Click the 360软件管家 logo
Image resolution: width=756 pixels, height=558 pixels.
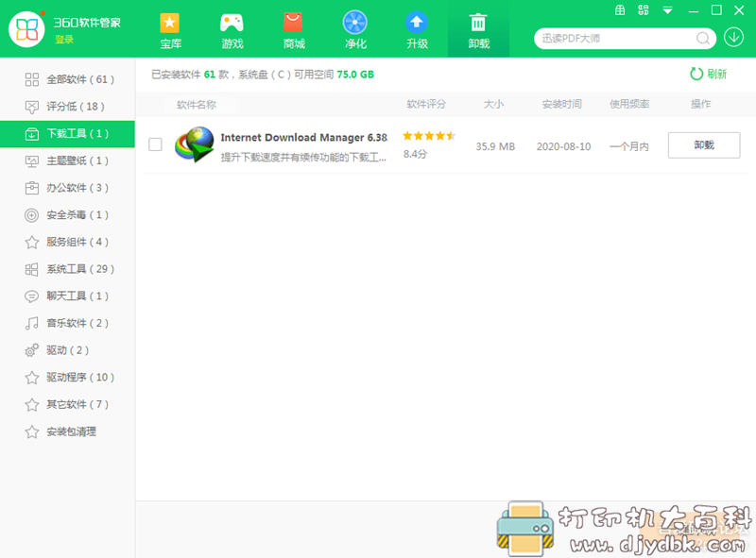click(x=27, y=29)
